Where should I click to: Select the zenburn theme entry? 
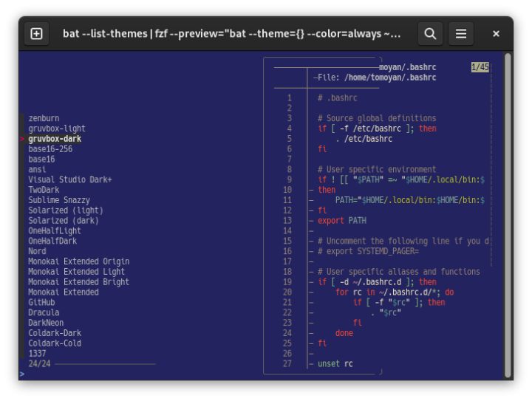(x=44, y=118)
